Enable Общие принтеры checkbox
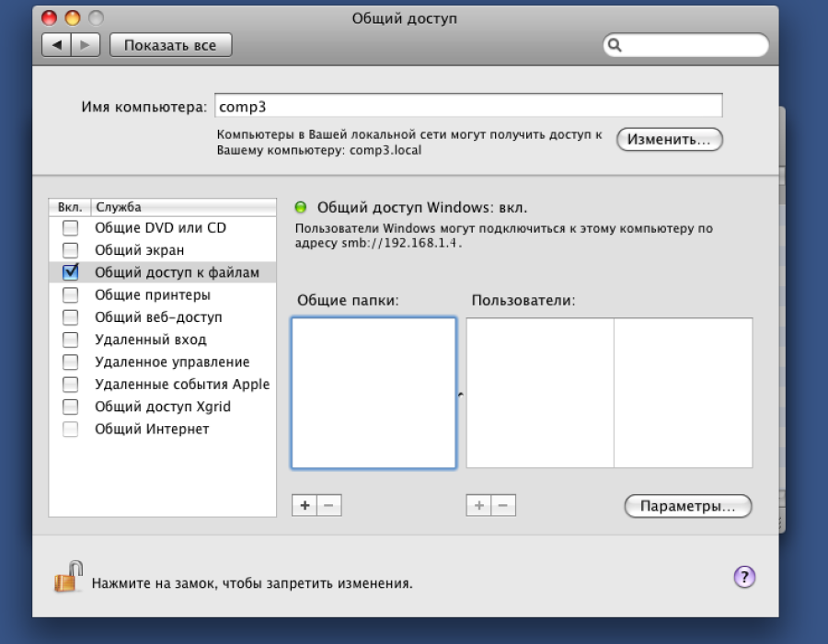Image resolution: width=828 pixels, height=644 pixels. point(70,294)
